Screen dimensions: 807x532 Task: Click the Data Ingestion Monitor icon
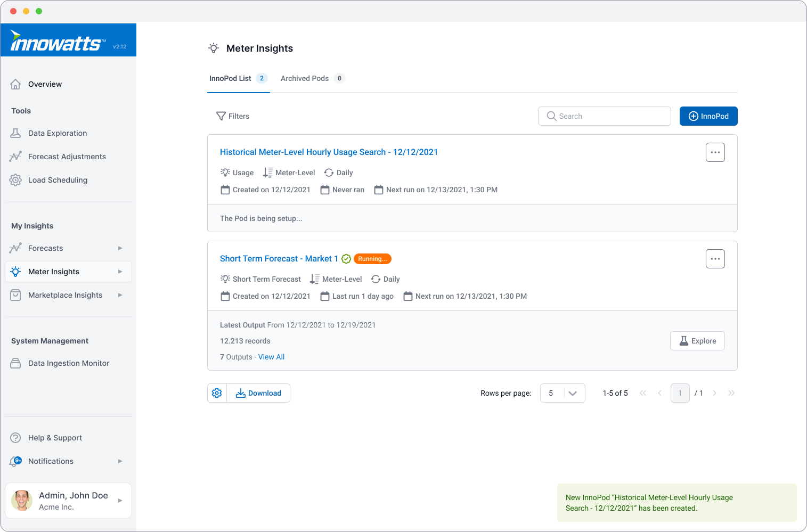15,363
